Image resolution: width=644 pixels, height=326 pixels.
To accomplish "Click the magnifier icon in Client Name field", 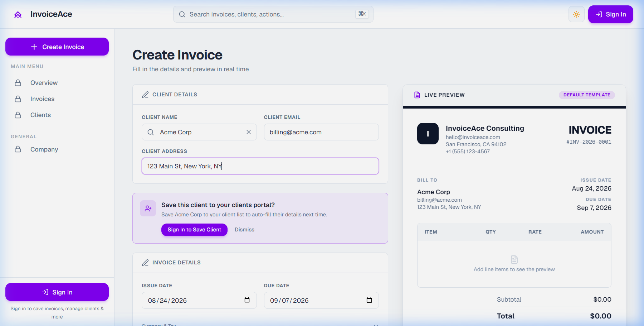I will [x=151, y=132].
